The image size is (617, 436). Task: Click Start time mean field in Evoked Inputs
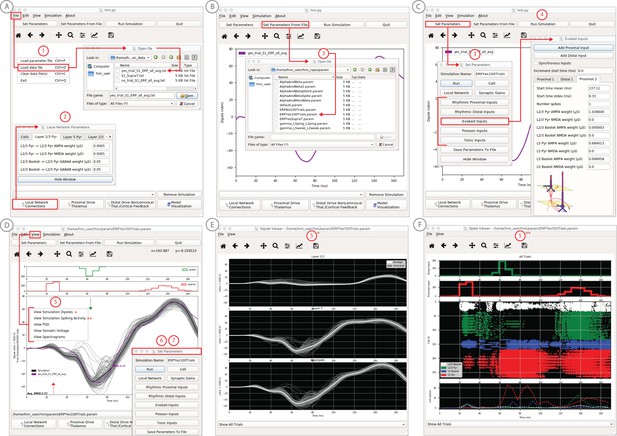(599, 88)
